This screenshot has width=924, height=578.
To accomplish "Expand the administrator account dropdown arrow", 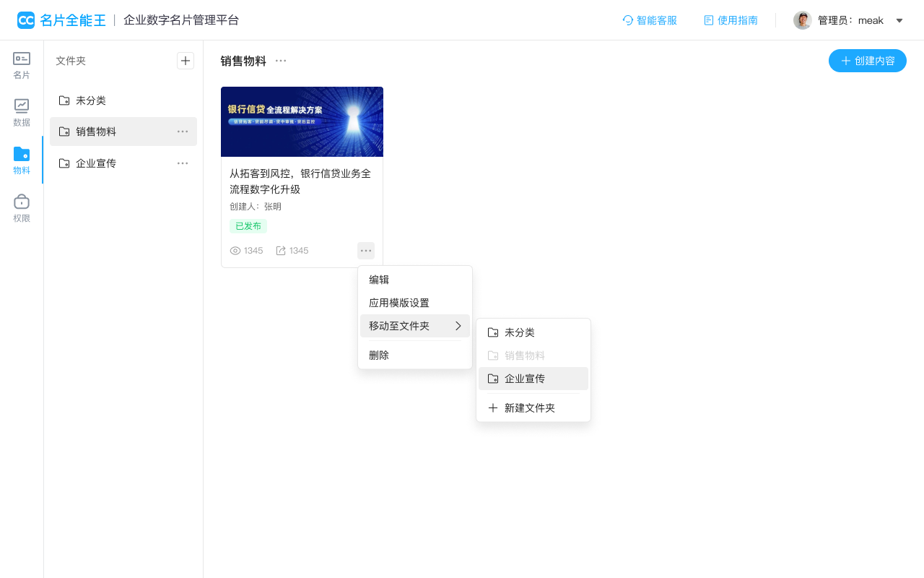I will [x=899, y=20].
